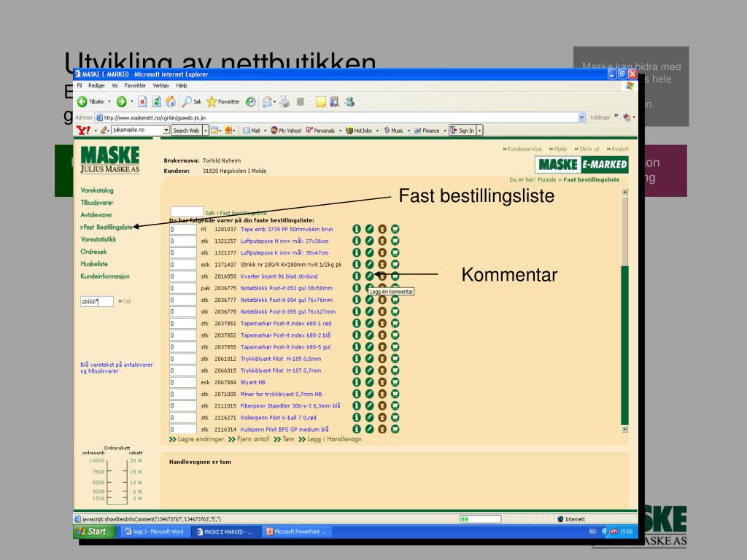Add comment to Luftputepose K 35x47cm
The height and width of the screenshot is (560, 747).
point(369,253)
